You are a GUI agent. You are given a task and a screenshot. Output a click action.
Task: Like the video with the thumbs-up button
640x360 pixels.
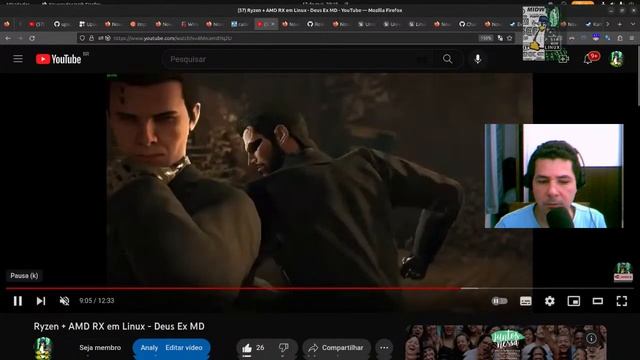pyautogui.click(x=253, y=348)
